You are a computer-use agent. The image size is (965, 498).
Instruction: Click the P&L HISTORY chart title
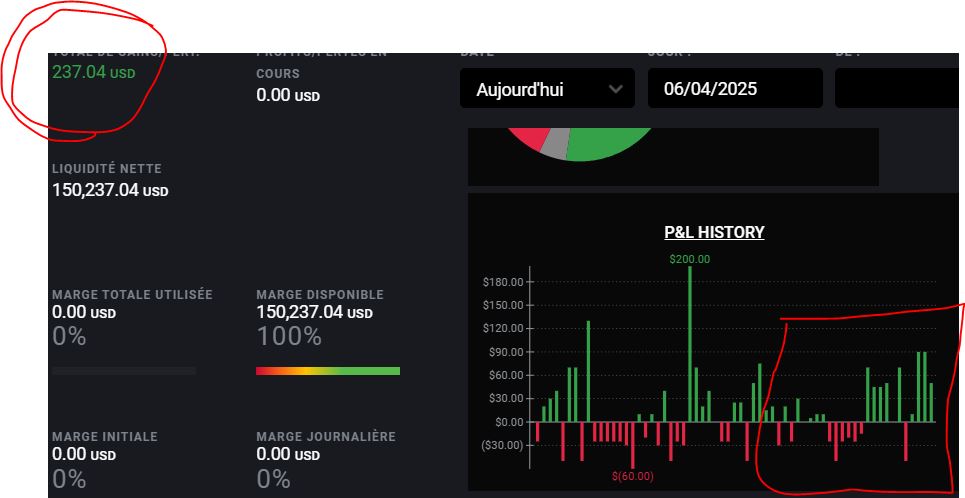click(715, 233)
